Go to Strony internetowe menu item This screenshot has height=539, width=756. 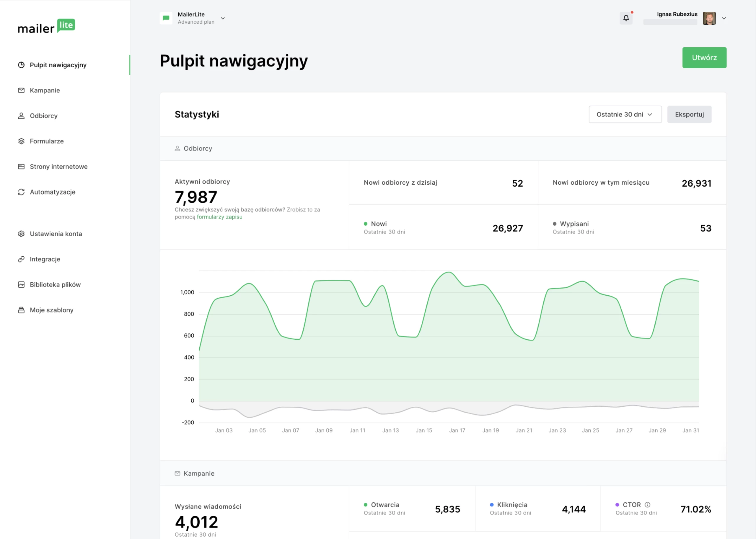pos(58,167)
